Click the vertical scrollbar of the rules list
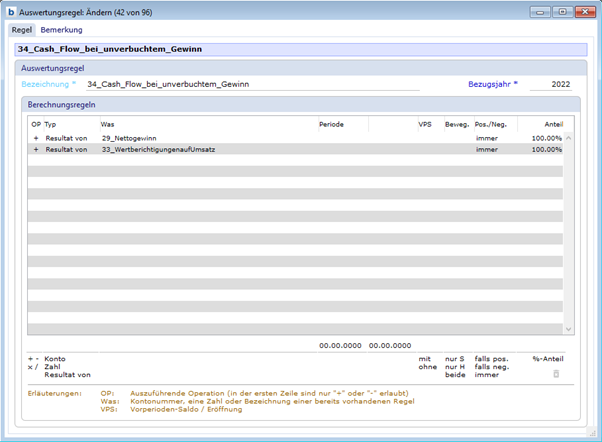 [569, 230]
